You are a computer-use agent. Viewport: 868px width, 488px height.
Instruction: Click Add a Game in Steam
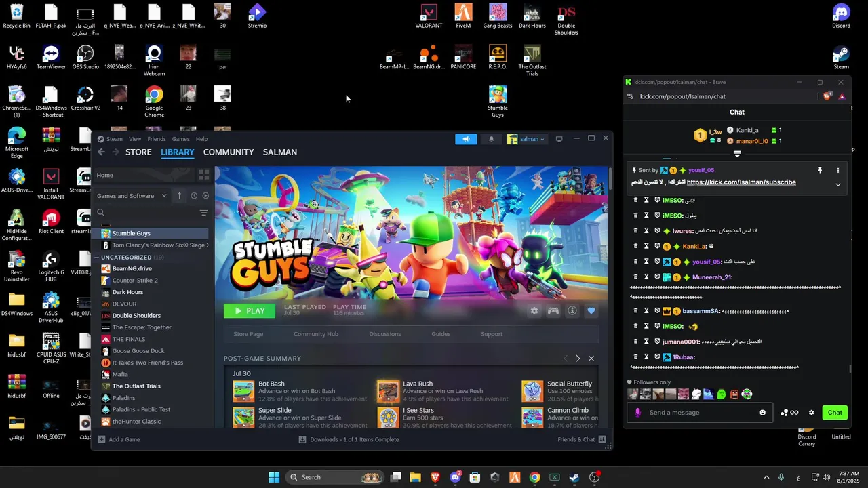pos(119,440)
